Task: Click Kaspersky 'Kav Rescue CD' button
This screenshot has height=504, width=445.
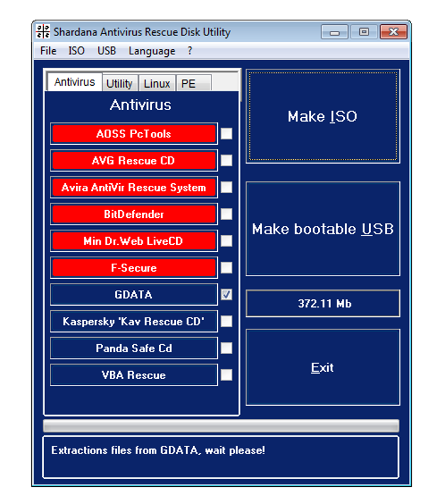Action: click(133, 321)
